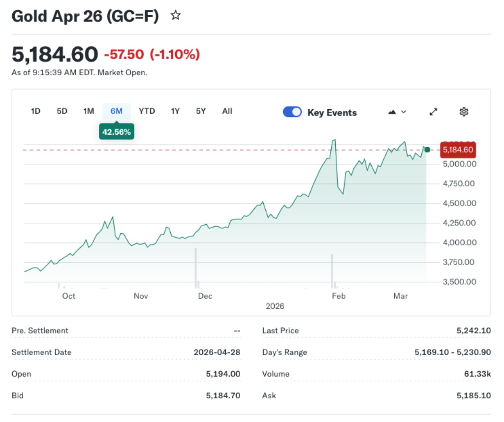Click the 42.56% gain label
This screenshot has height=422, width=504.
[116, 132]
